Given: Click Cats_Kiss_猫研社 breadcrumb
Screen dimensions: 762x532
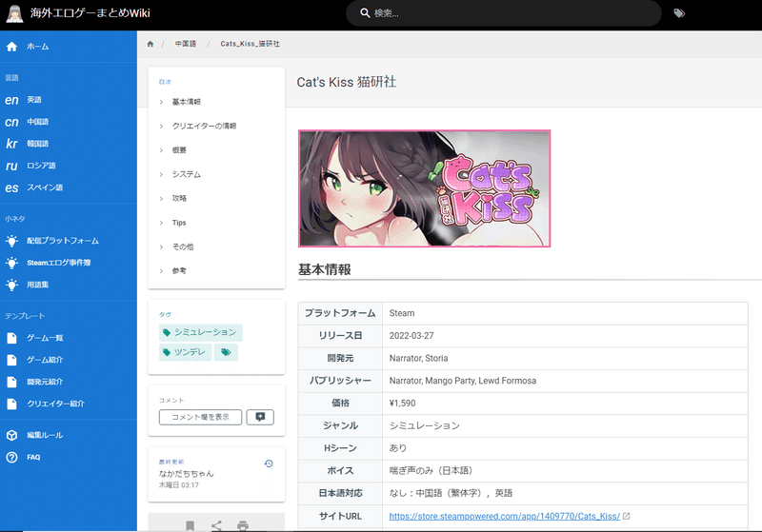Looking at the screenshot, I should 251,44.
